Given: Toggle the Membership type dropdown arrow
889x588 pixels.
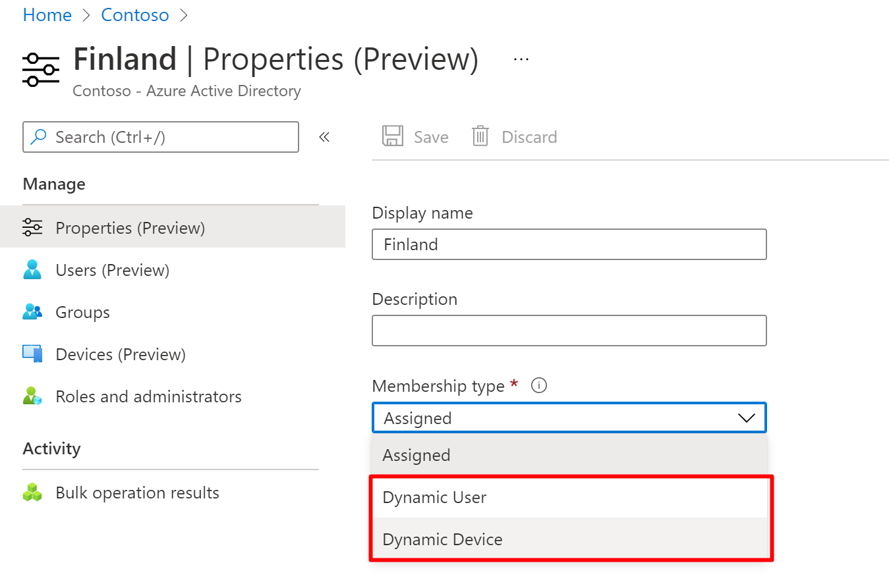Looking at the screenshot, I should [x=746, y=418].
